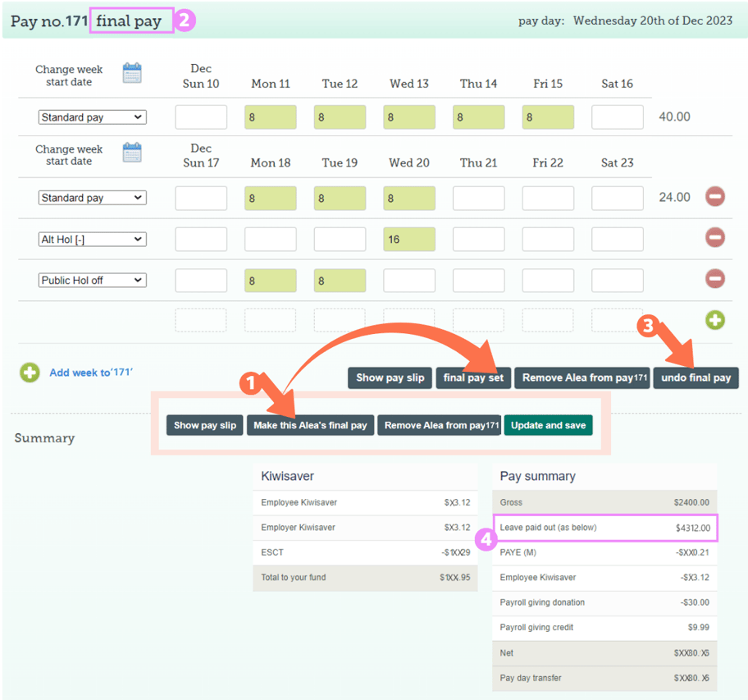Click Add week to '171' link

tap(91, 373)
